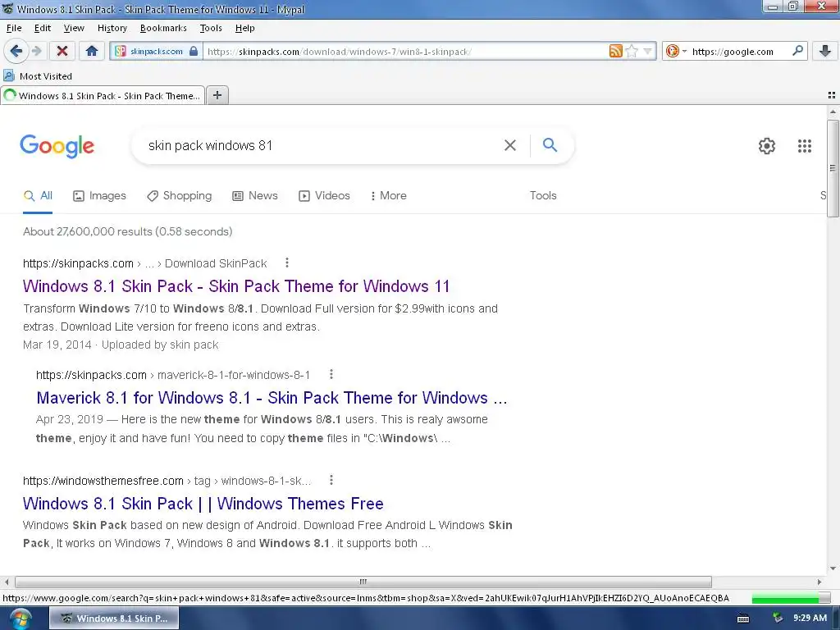Click the https://windowsthemesfree.com breadcrumb

[x=103, y=481]
